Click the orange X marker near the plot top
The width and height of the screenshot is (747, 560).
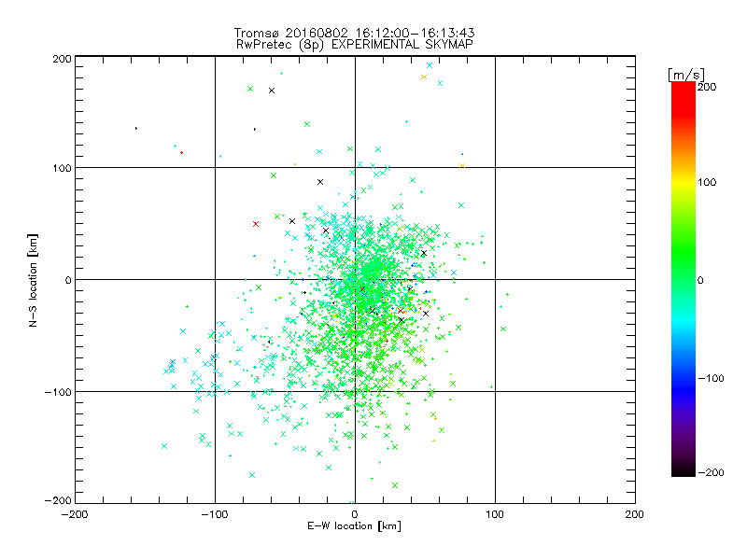pos(424,77)
